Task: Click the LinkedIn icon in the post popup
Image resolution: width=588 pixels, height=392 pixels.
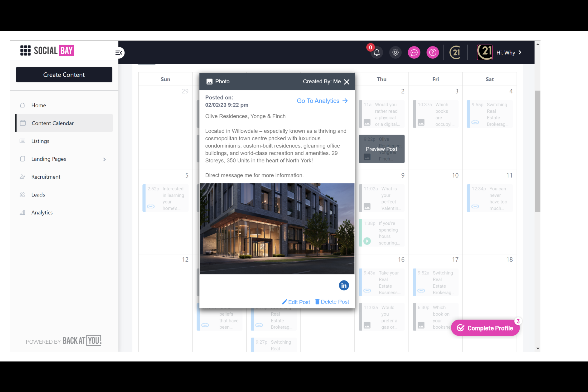Action: pos(344,285)
